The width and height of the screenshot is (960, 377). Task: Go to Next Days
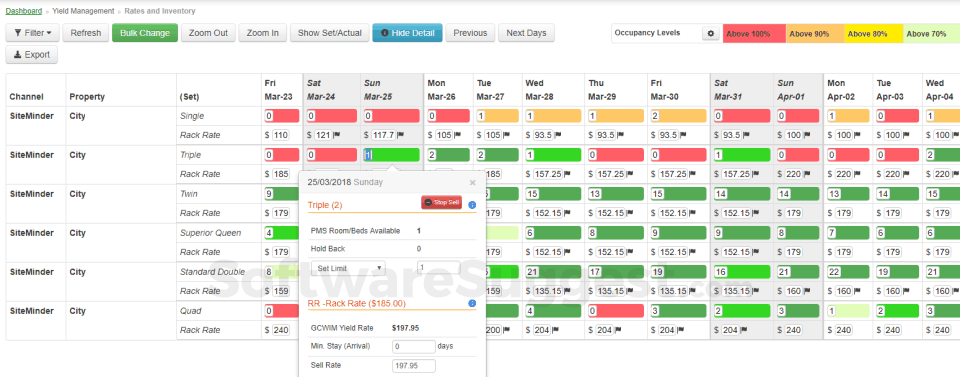(527, 33)
